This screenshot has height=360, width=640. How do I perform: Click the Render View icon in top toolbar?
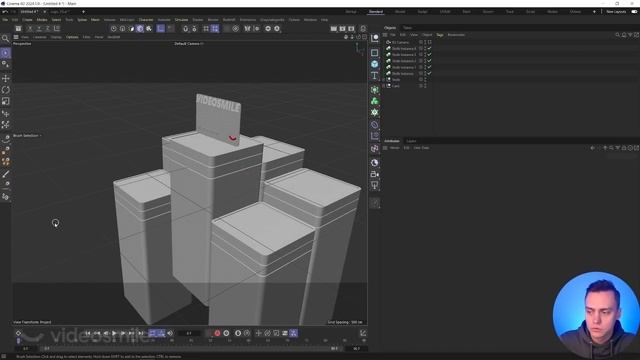coord(333,29)
